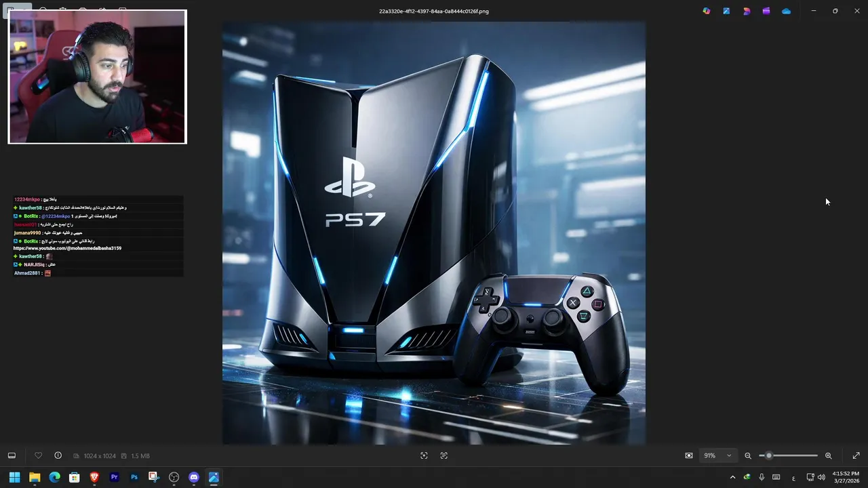Adjust the zoom slider
The width and height of the screenshot is (868, 488).
[788, 455]
